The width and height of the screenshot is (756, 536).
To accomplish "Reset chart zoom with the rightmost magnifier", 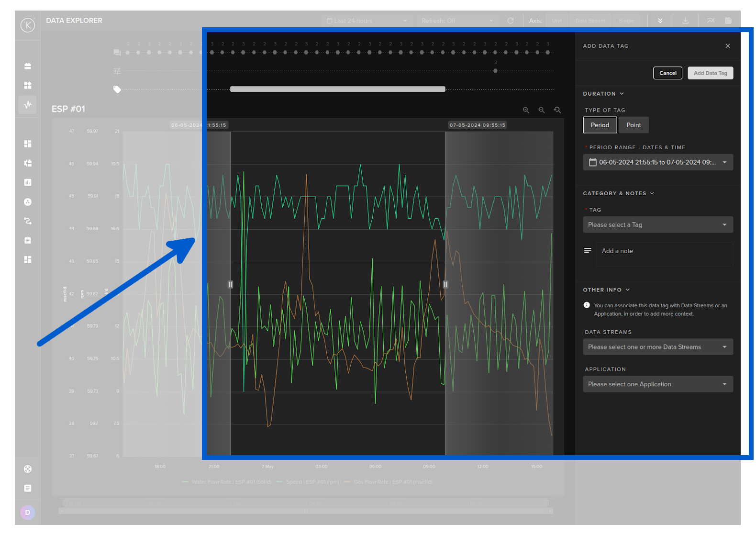I will click(557, 110).
